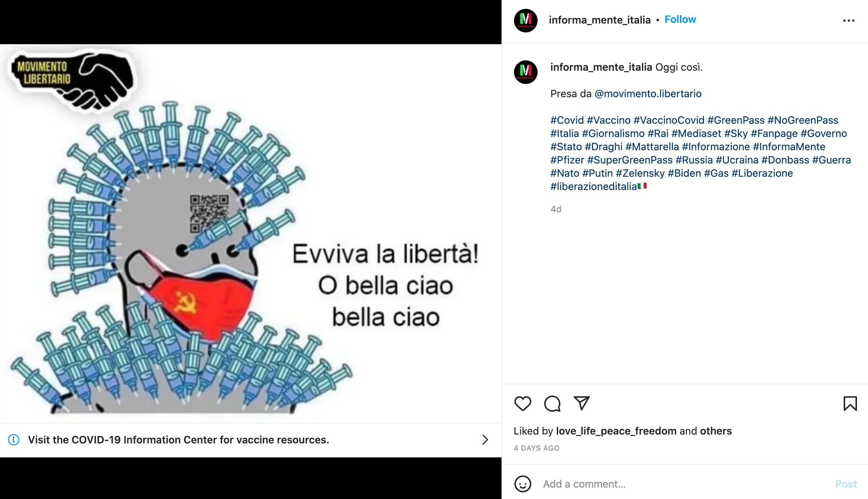The width and height of the screenshot is (868, 499).
Task: Open emoji picker smiley icon
Action: pos(522,484)
